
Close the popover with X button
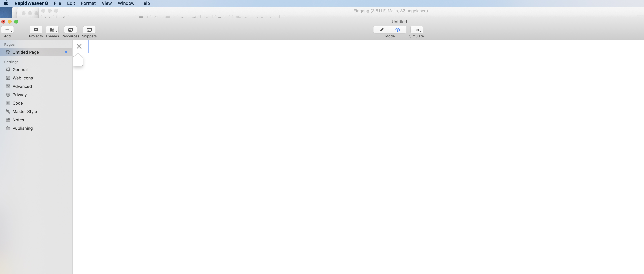click(x=79, y=46)
